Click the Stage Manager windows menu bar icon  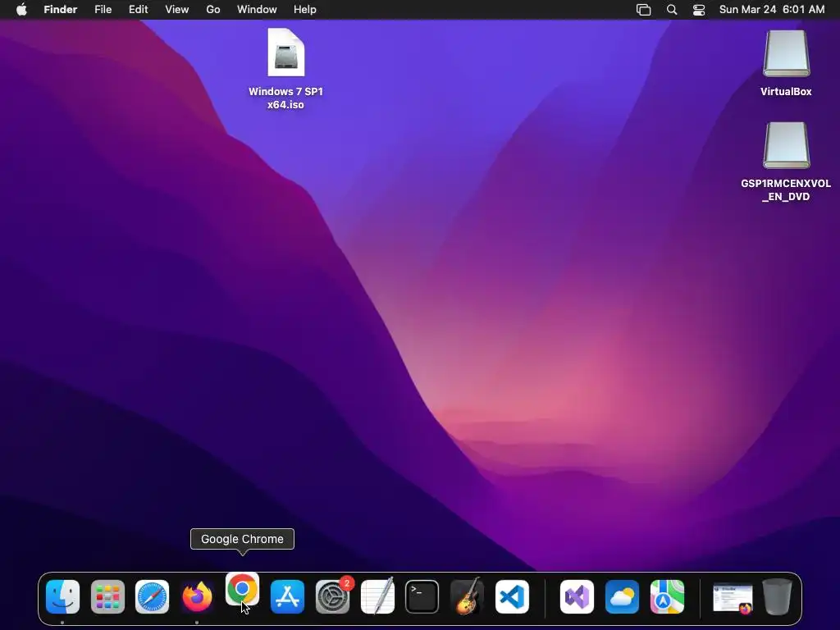(x=643, y=10)
